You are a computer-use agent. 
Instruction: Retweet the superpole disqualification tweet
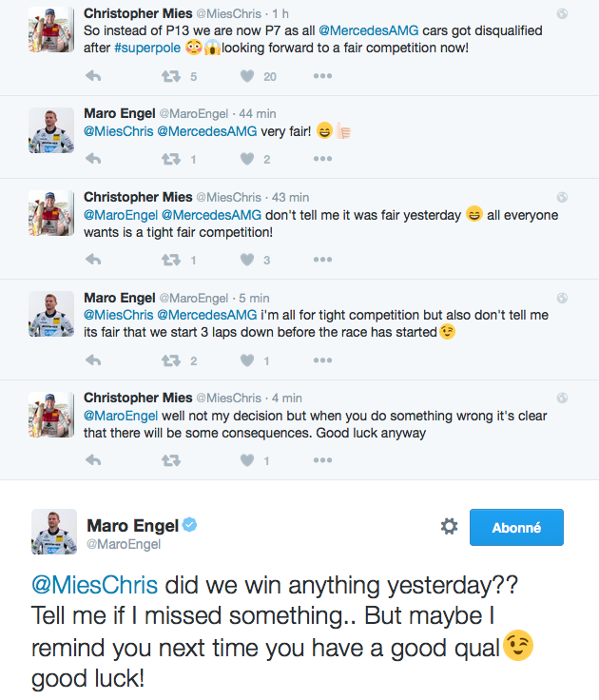[x=171, y=76]
